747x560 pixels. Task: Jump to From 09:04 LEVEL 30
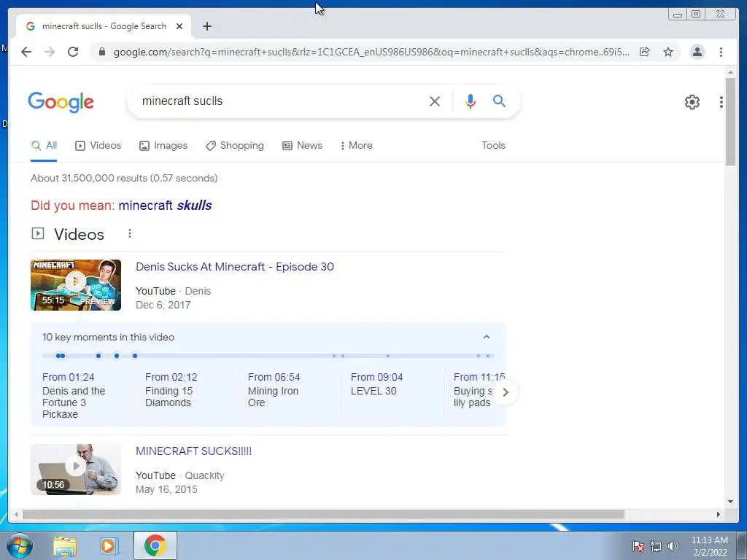click(x=377, y=384)
